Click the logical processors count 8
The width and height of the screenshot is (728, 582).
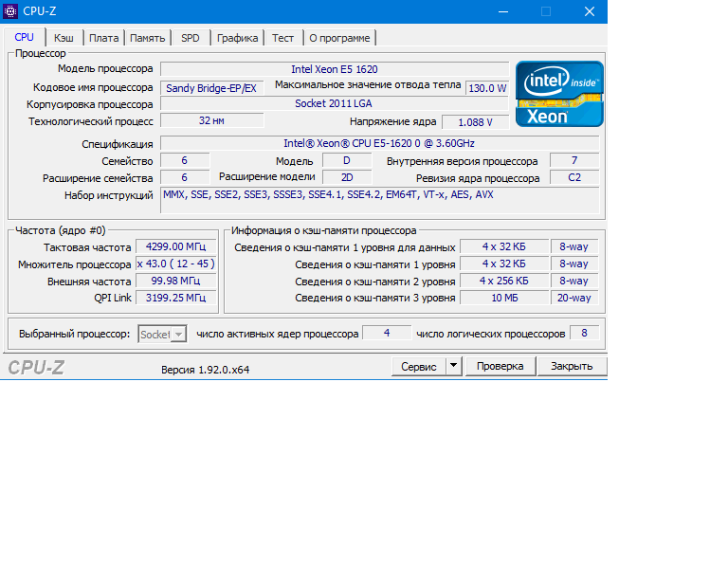(584, 333)
